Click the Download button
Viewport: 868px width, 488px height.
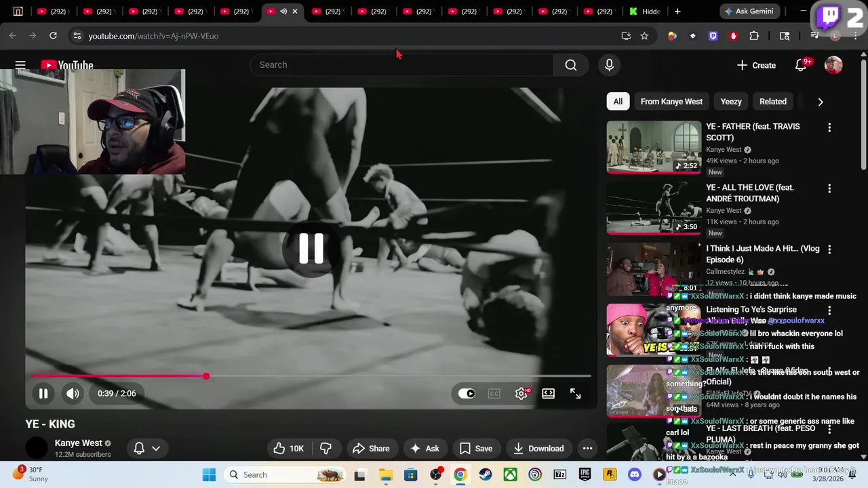(x=538, y=448)
